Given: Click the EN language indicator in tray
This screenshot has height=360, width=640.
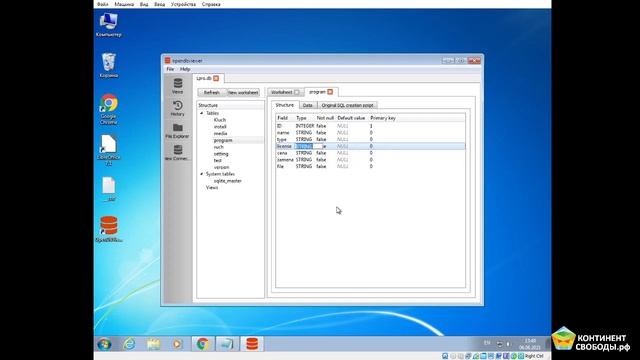Looking at the screenshot, I should [x=487, y=343].
